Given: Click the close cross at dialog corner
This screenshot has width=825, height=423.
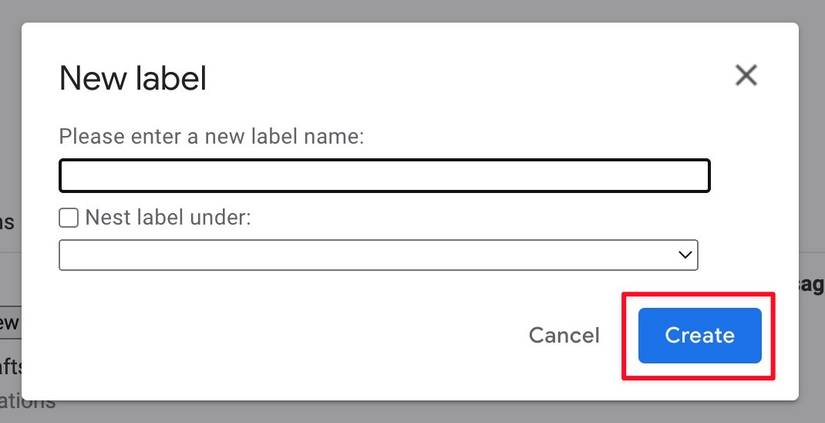Looking at the screenshot, I should point(746,75).
